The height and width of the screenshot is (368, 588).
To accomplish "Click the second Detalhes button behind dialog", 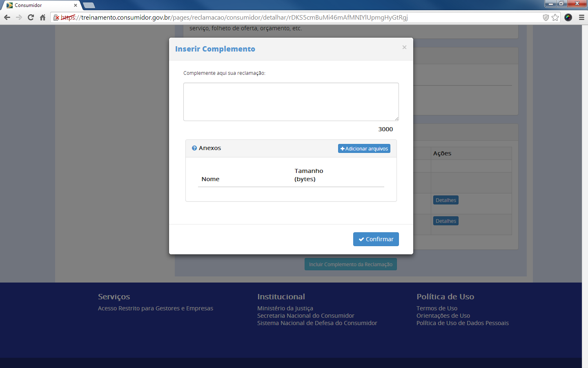I will click(x=446, y=221).
